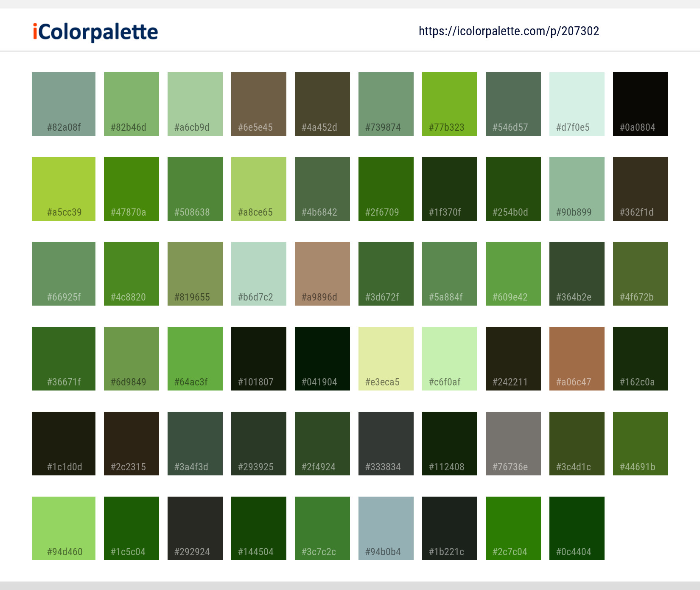This screenshot has height=590, width=700.
Task: Choose the pale mint #d7f0e5 swatch
Action: (x=577, y=104)
